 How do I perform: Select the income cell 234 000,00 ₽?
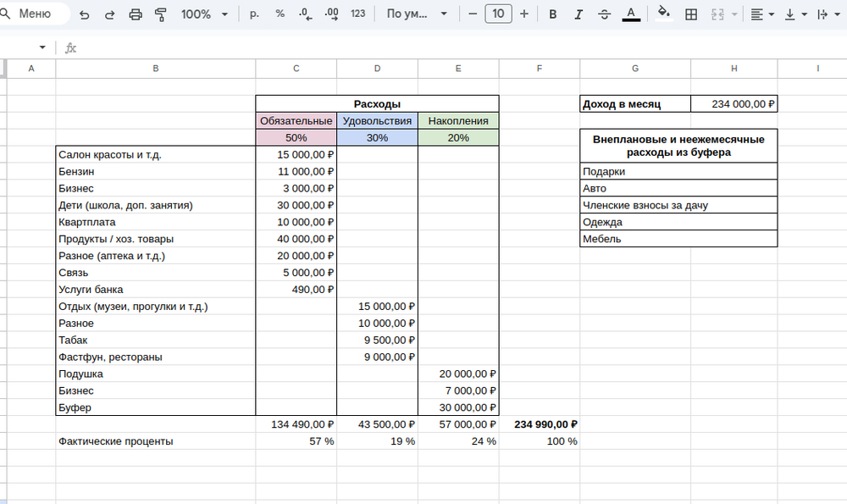[x=734, y=104]
